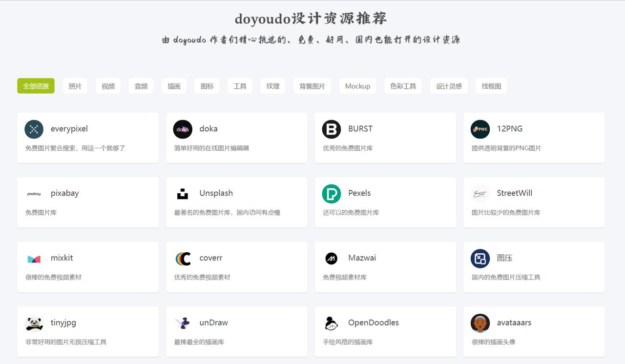
Task: Select the Unsplash camera logo
Action: pyautogui.click(x=183, y=193)
